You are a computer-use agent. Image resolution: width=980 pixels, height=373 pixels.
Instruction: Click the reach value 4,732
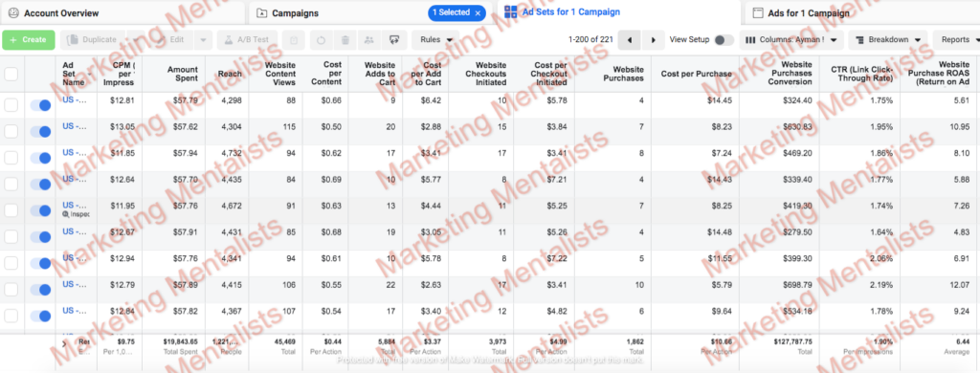[231, 152]
